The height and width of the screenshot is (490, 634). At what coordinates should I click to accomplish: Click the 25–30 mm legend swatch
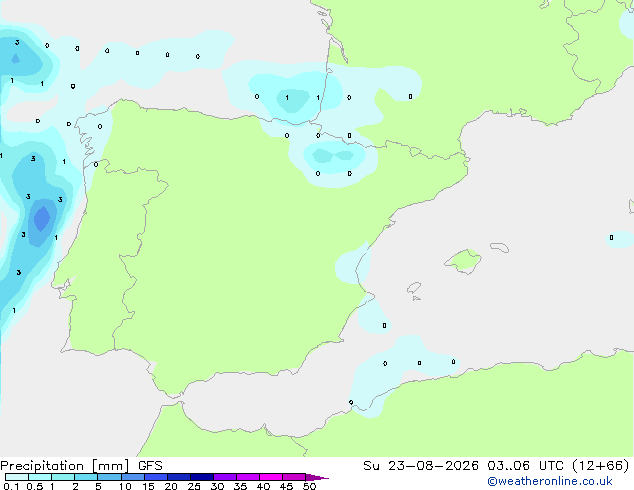[202, 477]
